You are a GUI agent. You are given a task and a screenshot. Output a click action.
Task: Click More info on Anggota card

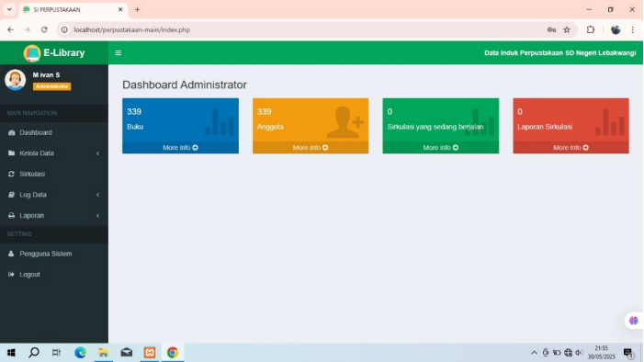coord(311,148)
